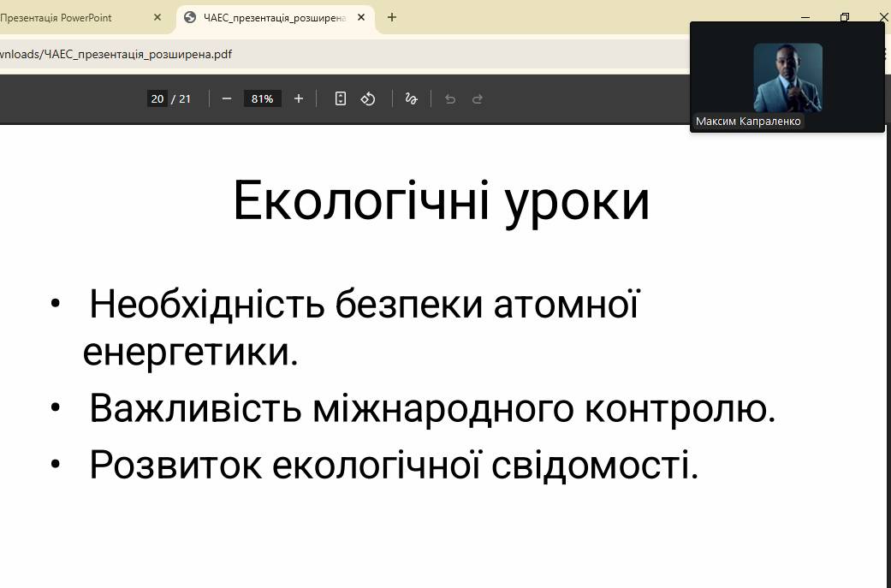This screenshot has height=588, width=891.
Task: Click the Redo arrow in PDF toolbar
Action: coord(478,98)
